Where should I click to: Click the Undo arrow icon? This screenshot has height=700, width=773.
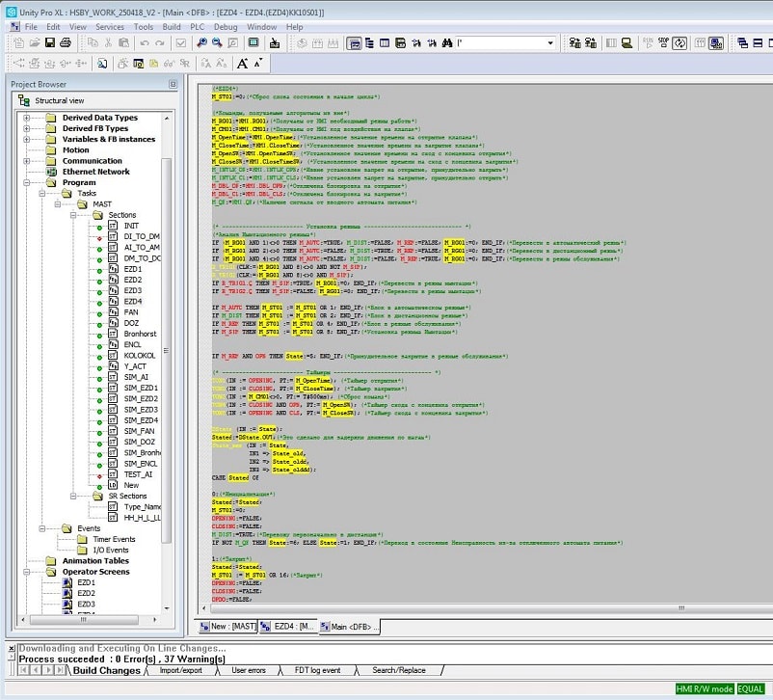[145, 43]
